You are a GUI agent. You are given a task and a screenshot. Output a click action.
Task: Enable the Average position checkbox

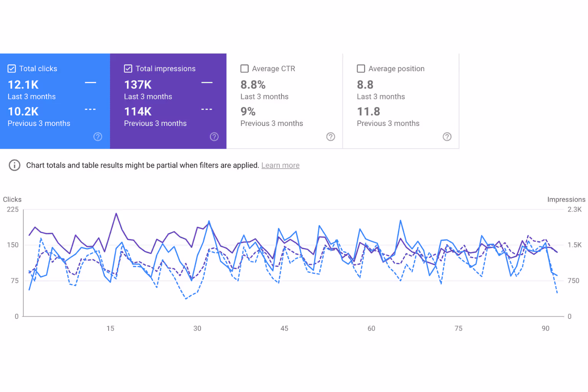click(361, 69)
